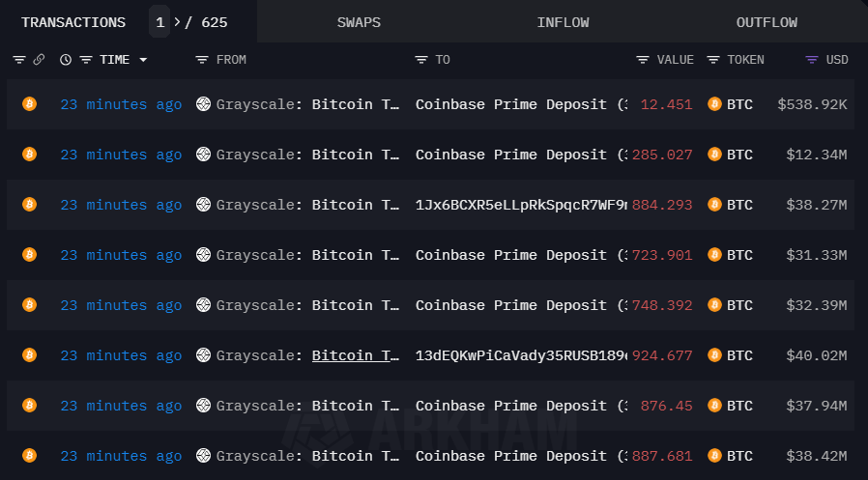Open the underlined Bitcoin Trust link in $40.02M row

tap(356, 355)
